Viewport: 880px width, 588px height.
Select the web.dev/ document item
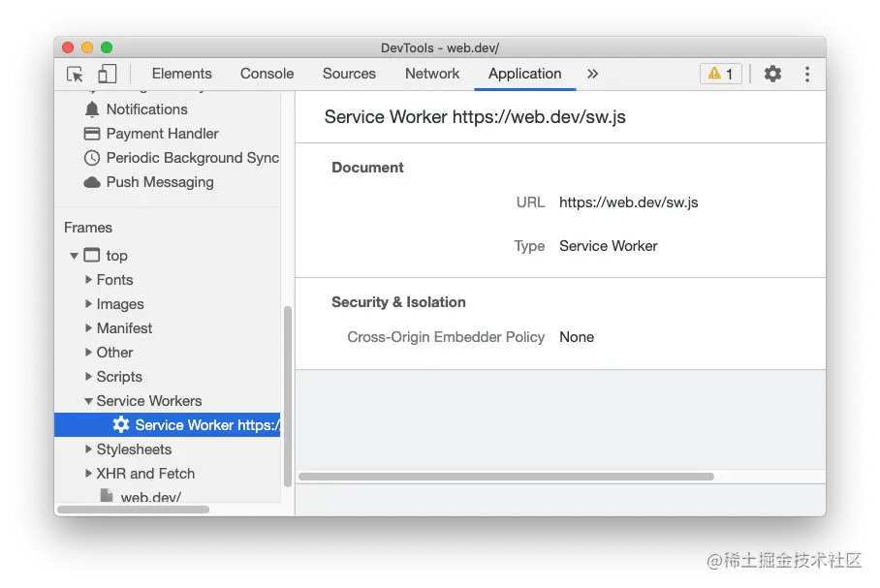coord(150,497)
